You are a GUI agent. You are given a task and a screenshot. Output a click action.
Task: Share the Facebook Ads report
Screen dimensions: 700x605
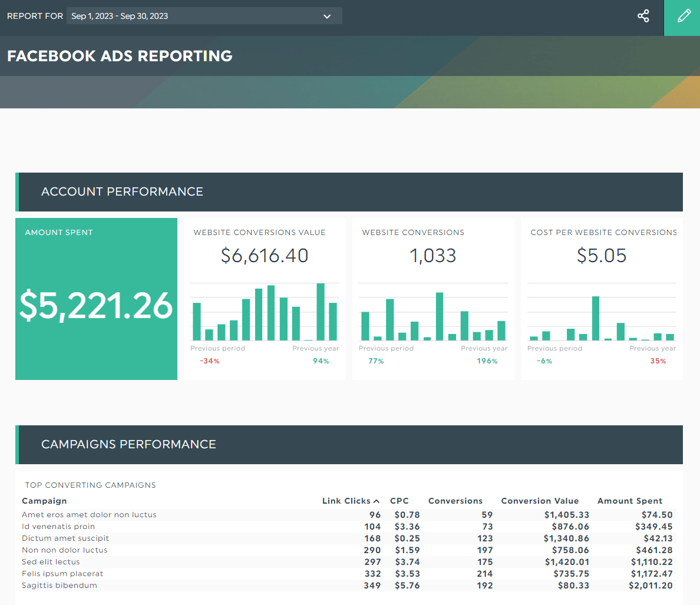click(x=643, y=16)
